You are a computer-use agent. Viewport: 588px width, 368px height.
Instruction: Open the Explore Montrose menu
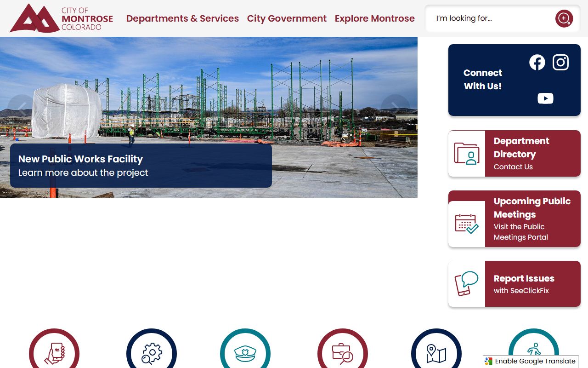tap(374, 18)
